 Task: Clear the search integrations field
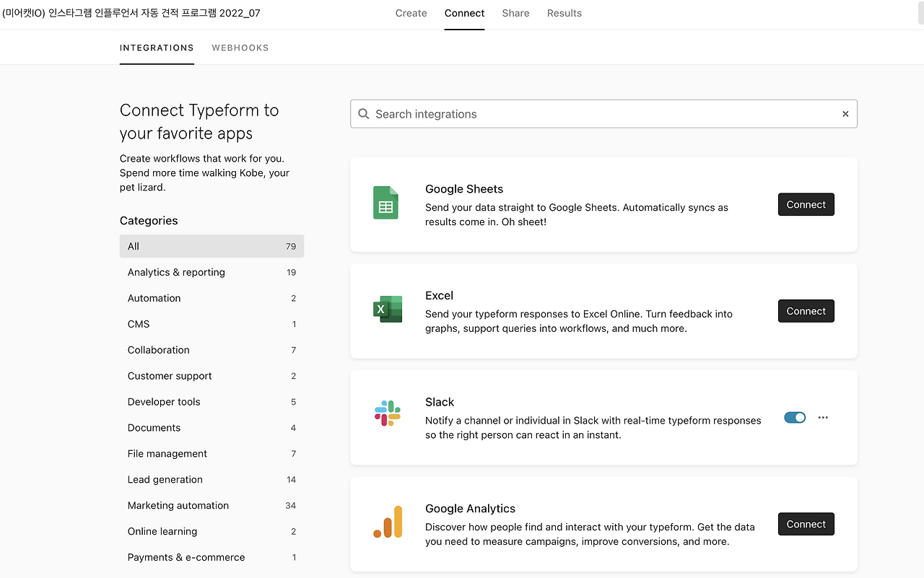(x=845, y=114)
